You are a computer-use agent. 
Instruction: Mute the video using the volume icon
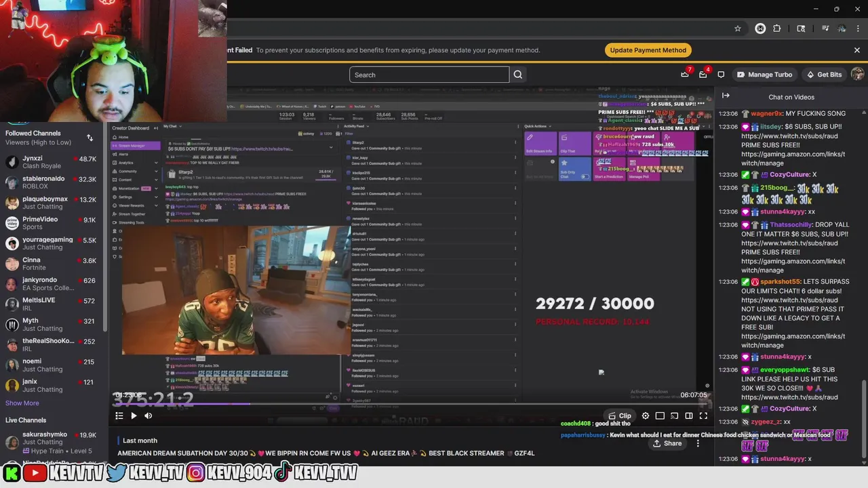point(149,415)
